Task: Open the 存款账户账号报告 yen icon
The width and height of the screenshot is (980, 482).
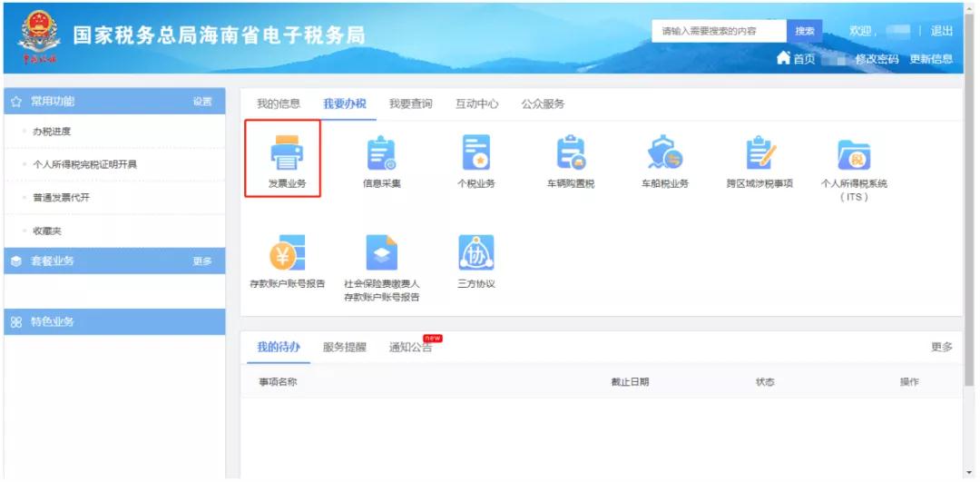Action: coord(287,252)
